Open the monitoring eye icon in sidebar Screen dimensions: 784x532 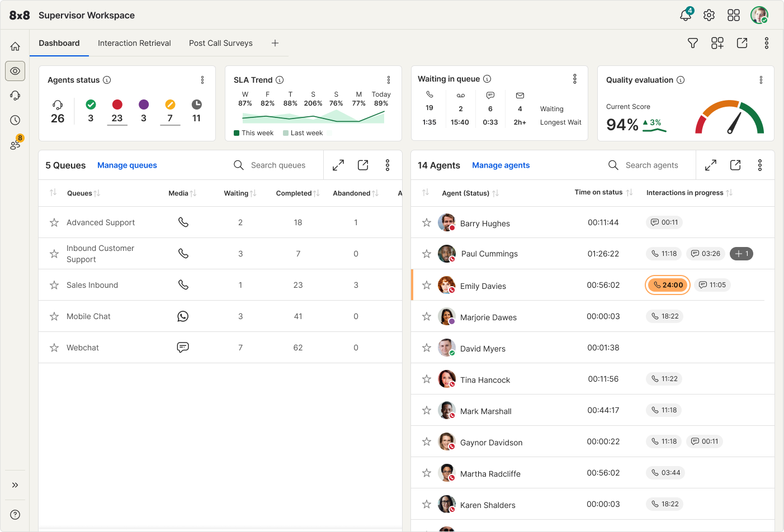15,71
